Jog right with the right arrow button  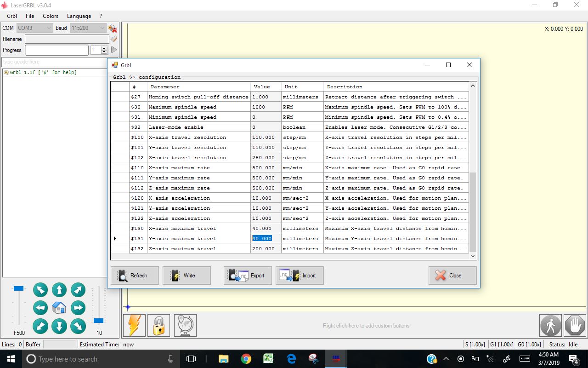tap(78, 308)
